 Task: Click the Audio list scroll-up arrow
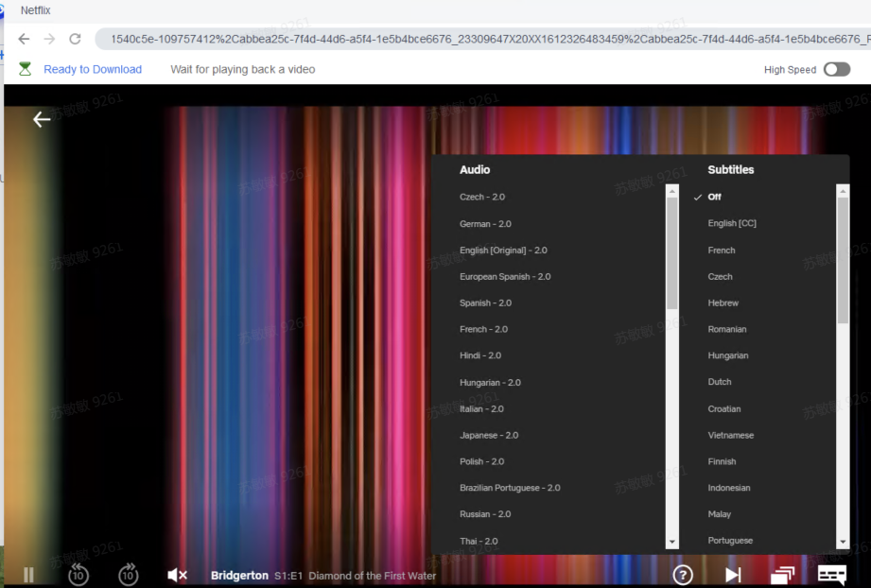(672, 191)
